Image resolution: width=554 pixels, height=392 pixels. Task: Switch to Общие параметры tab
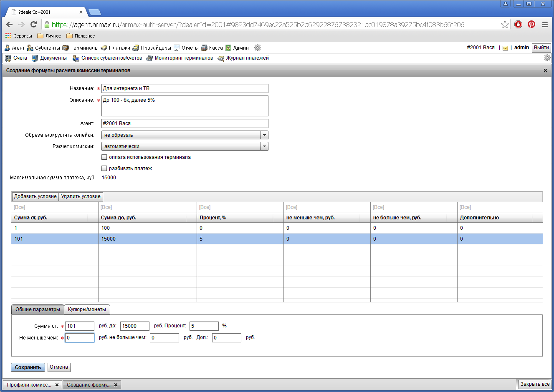(38, 309)
